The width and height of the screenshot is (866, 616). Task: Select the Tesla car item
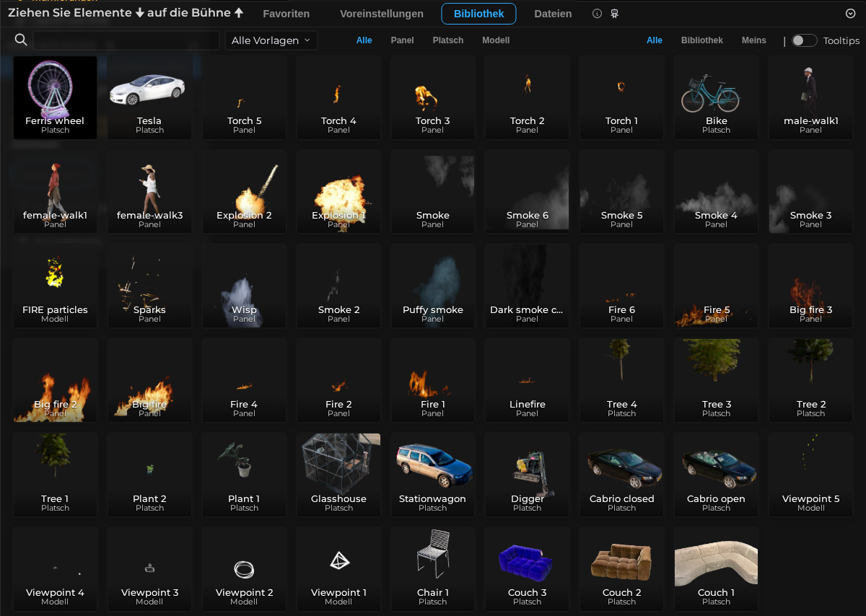149,97
